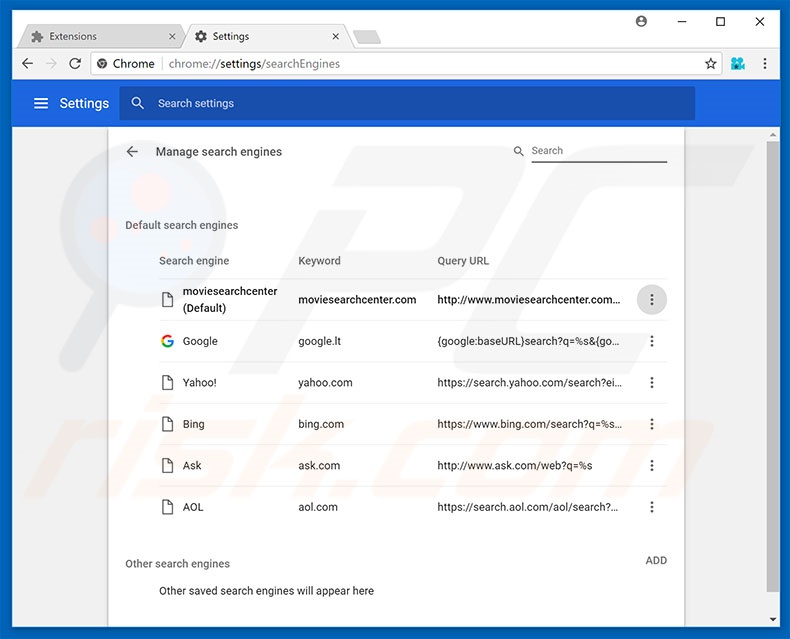The height and width of the screenshot is (639, 790).
Task: Click the Query URL column header
Action: (x=463, y=261)
